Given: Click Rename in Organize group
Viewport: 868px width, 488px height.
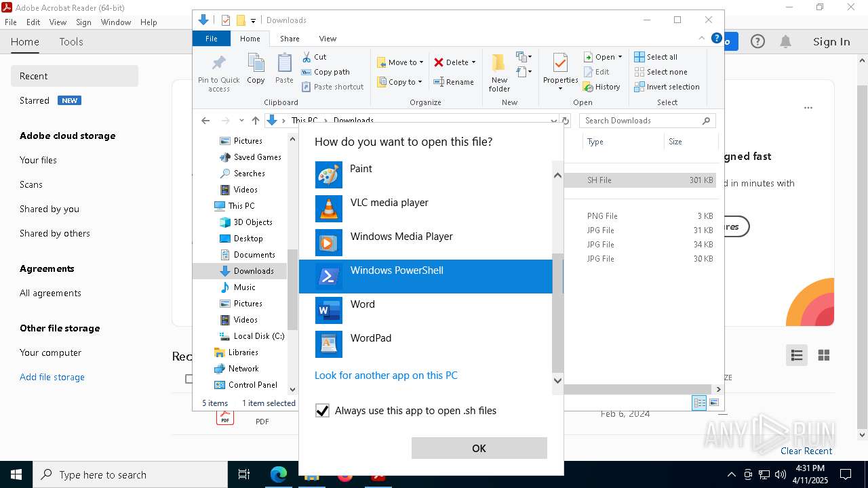Looking at the screenshot, I should pyautogui.click(x=454, y=82).
